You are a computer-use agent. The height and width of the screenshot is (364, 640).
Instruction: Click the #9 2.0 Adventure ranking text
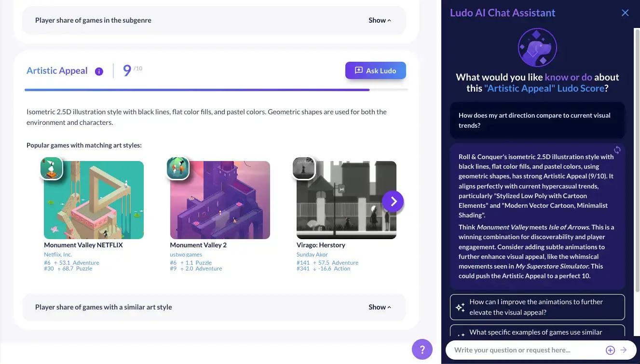196,269
